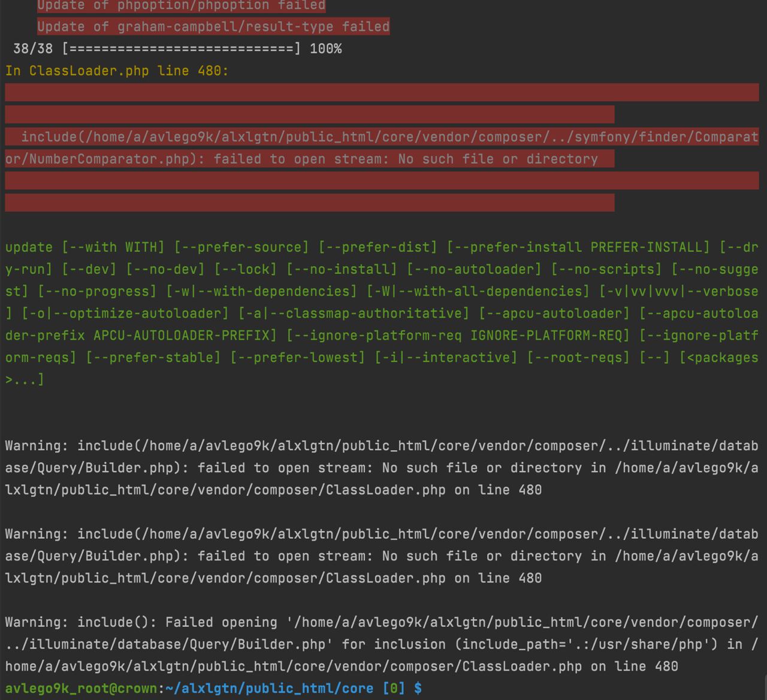Click the 100% progress value
The width and height of the screenshot is (767, 700).
coord(325,49)
